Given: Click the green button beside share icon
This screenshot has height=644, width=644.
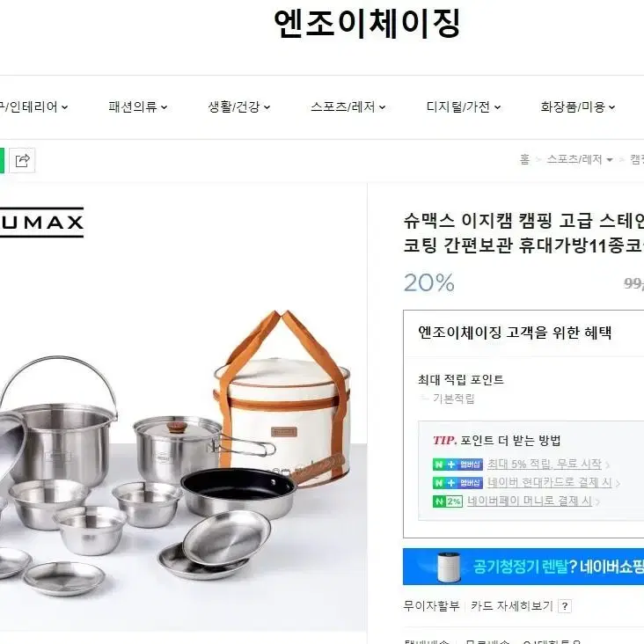Looking at the screenshot, I should (2, 160).
